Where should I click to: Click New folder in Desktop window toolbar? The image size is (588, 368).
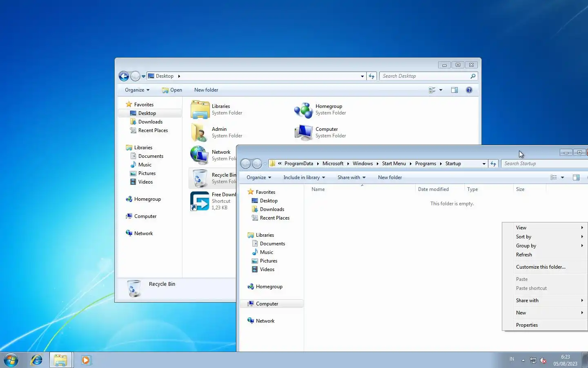(206, 90)
